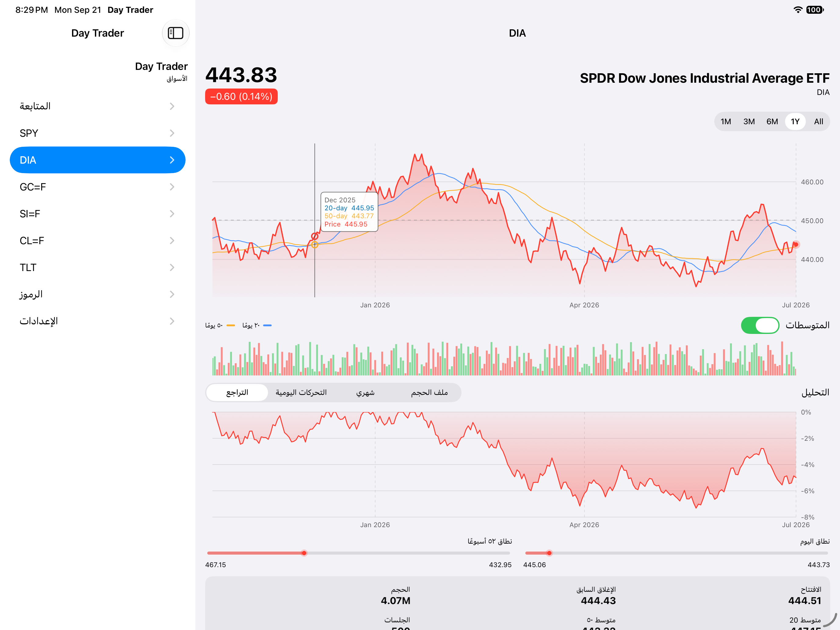Click the blue ٢٠ يومًا legend marker
The height and width of the screenshot is (630, 840).
pyautogui.click(x=267, y=325)
